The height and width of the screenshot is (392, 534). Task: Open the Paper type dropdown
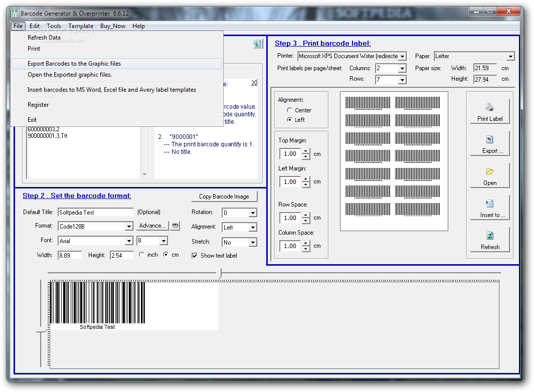[x=510, y=56]
